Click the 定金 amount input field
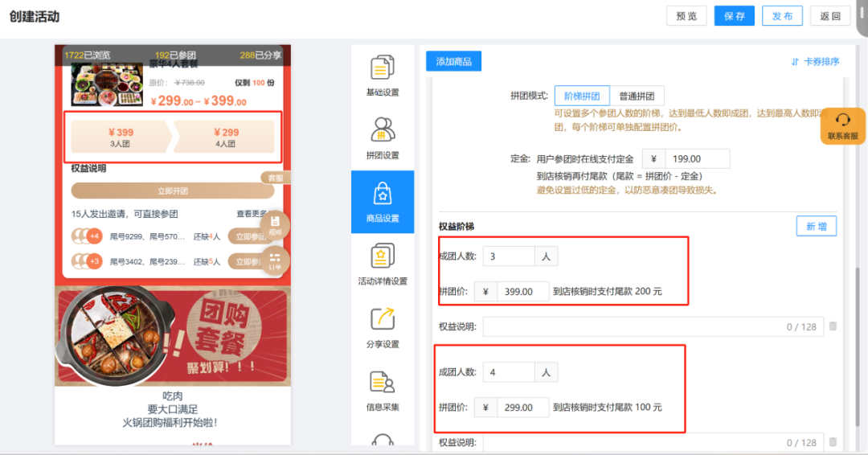 coord(696,159)
